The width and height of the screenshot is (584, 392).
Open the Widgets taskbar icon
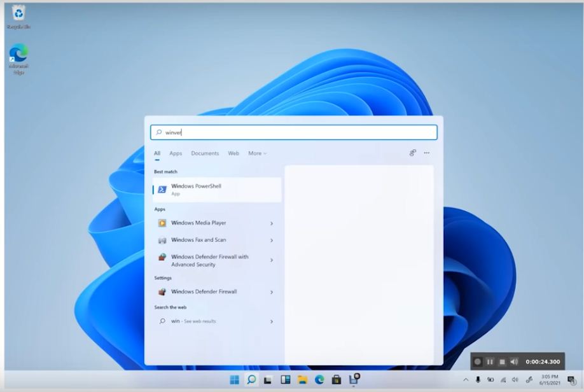[x=285, y=380]
